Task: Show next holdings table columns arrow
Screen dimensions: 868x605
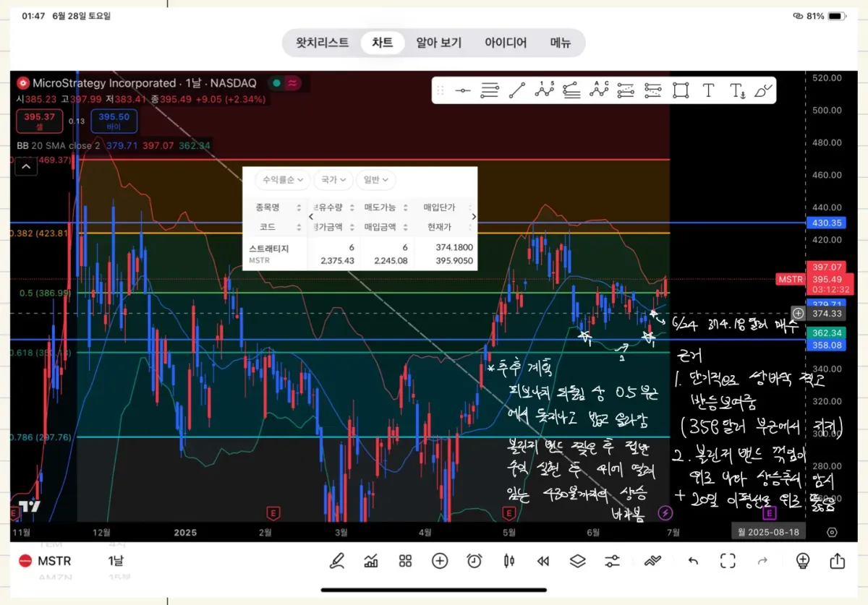Action: coord(474,216)
